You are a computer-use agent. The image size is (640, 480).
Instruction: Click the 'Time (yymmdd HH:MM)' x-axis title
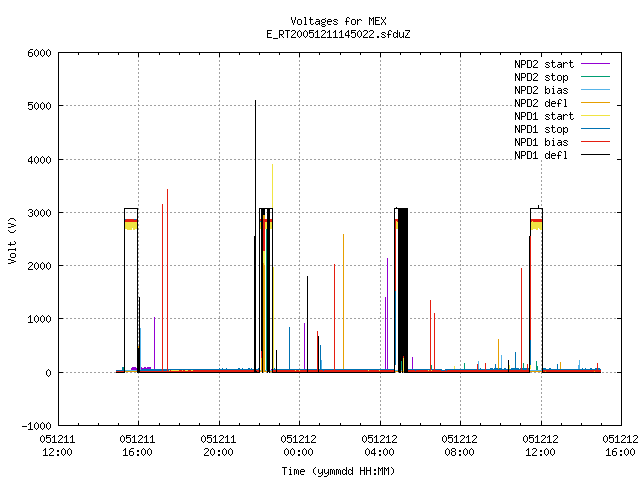338,471
